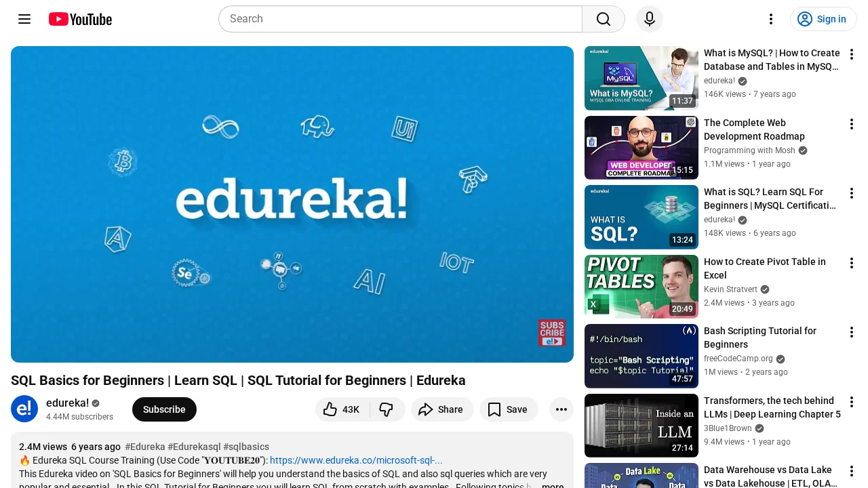Open How to Create Pivot Table title
The height and width of the screenshot is (488, 868).
point(765,268)
